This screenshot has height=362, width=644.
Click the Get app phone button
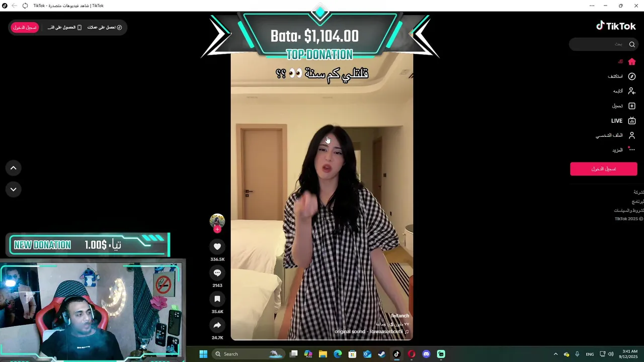[64, 27]
